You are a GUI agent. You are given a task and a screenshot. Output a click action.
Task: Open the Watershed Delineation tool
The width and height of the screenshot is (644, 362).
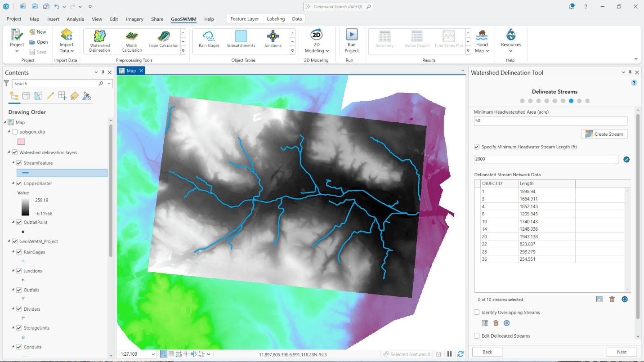[99, 40]
